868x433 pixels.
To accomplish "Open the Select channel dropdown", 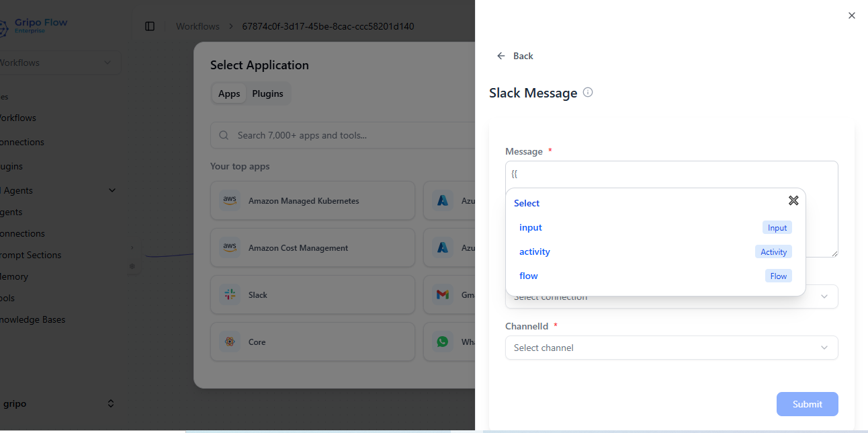I will [x=671, y=348].
